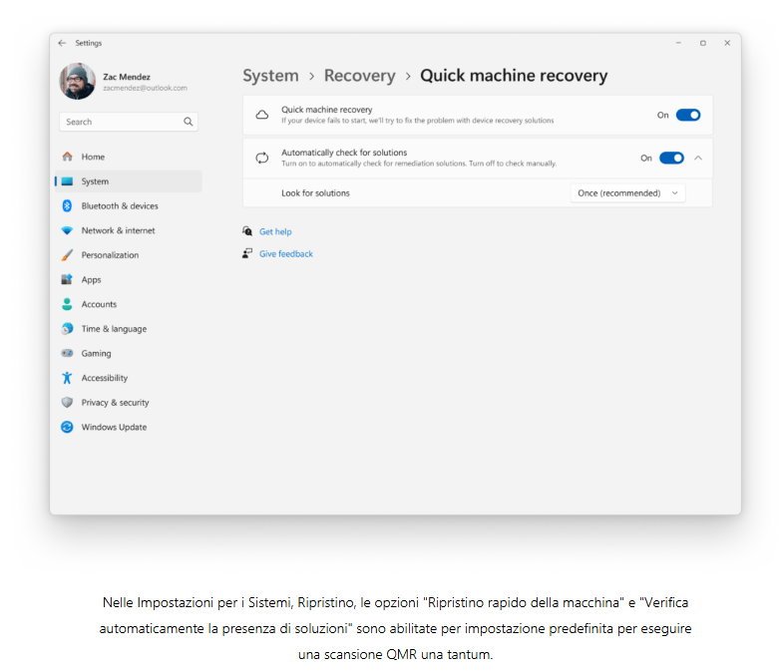Viewport: 784px width, 672px height.
Task: Click zacmendez@outlook.com account email
Action: click(145, 88)
